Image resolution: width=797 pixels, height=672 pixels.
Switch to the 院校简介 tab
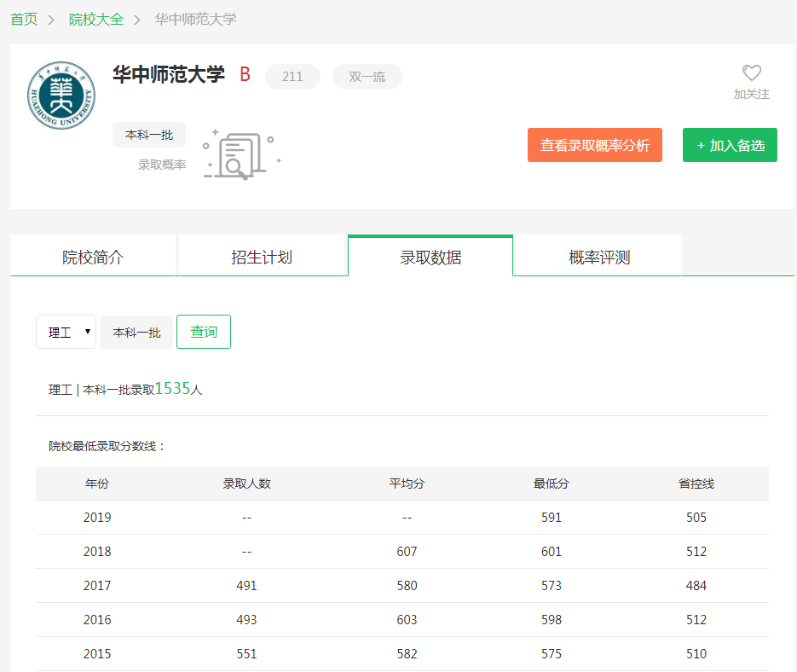[x=93, y=257]
